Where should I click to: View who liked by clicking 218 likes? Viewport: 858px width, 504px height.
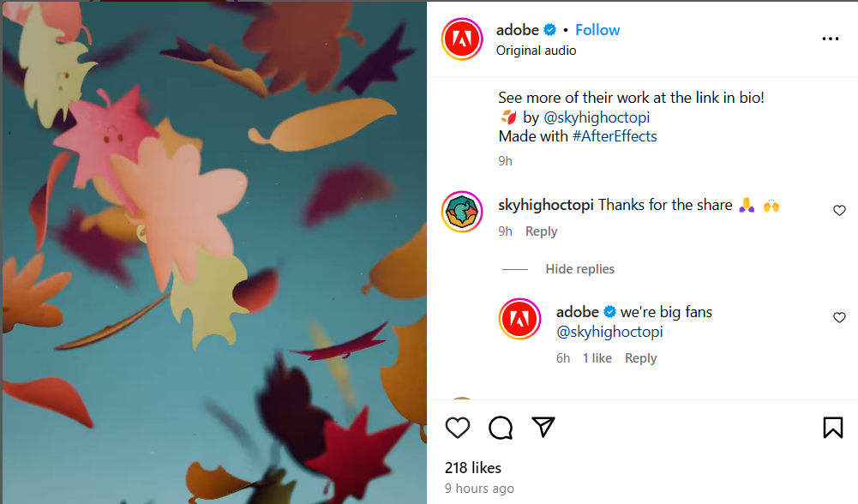473,468
